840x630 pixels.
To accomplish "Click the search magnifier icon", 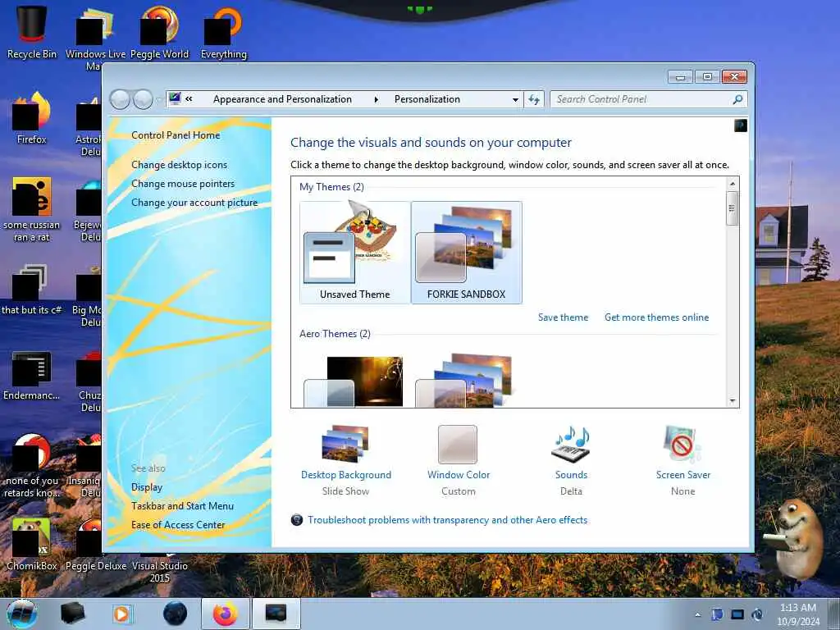I will 737,99.
